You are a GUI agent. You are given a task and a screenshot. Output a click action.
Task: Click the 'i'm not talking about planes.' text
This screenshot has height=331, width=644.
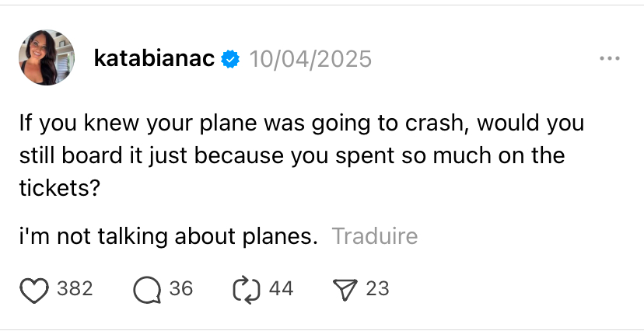[x=169, y=236]
